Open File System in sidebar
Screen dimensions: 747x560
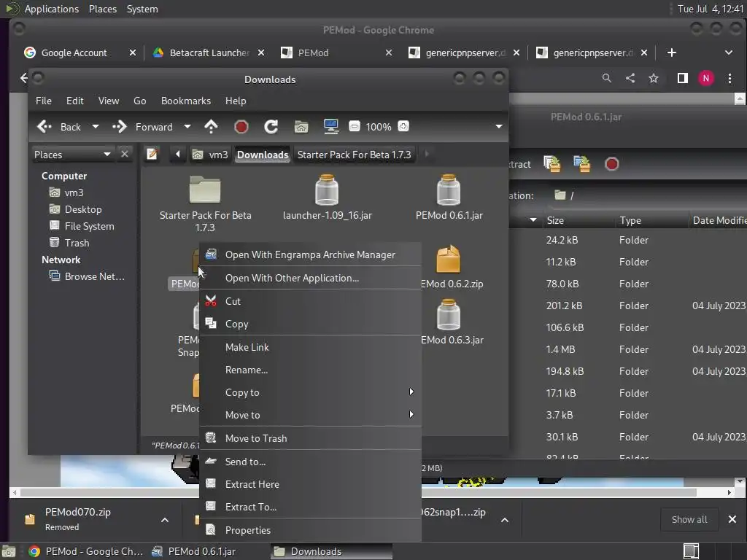89,226
